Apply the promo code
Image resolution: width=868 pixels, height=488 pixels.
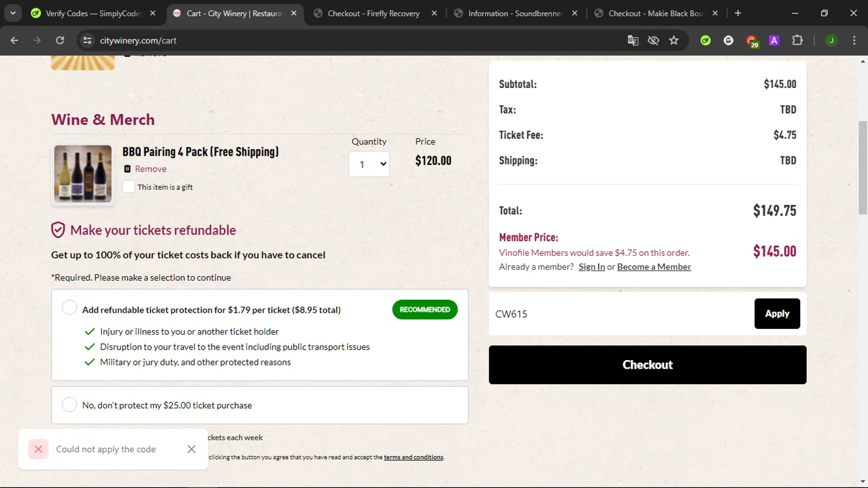pos(777,314)
